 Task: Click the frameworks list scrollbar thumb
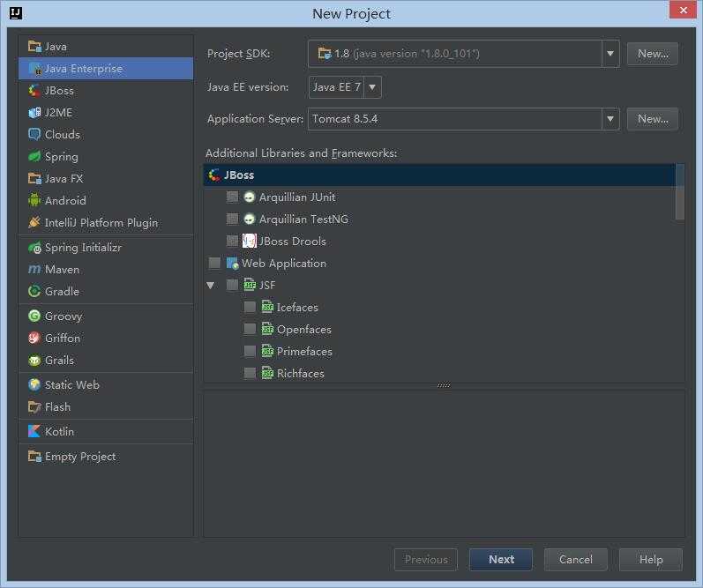[x=680, y=192]
